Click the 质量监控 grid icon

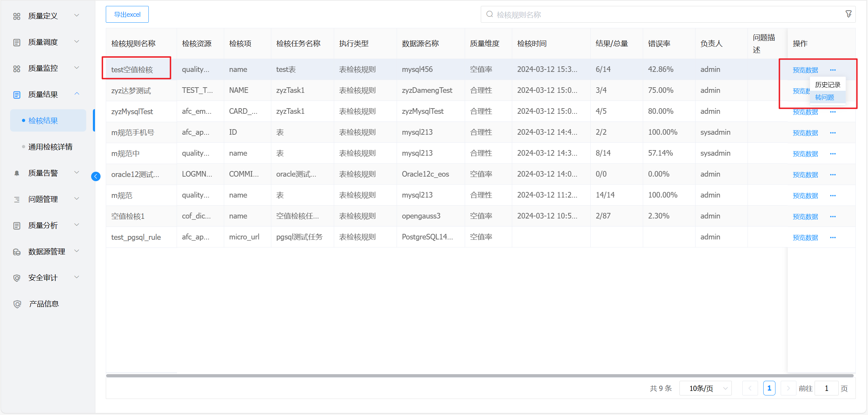[17, 68]
